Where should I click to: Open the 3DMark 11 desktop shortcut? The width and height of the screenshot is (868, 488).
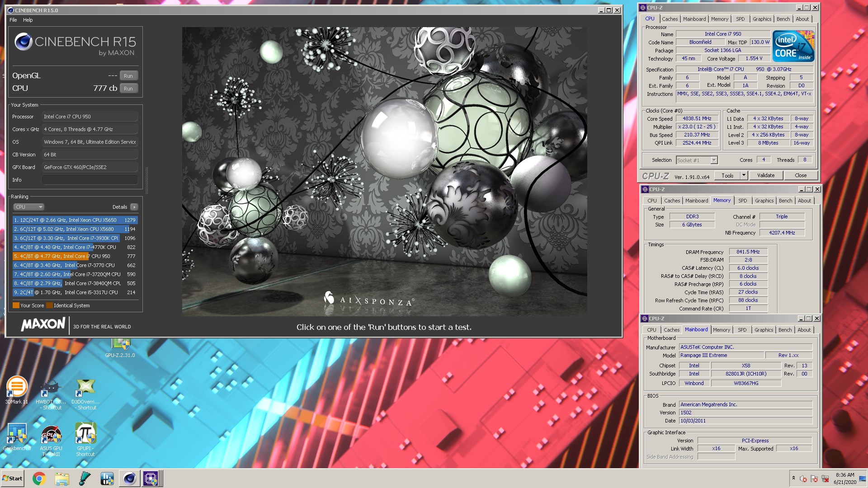coord(17,390)
